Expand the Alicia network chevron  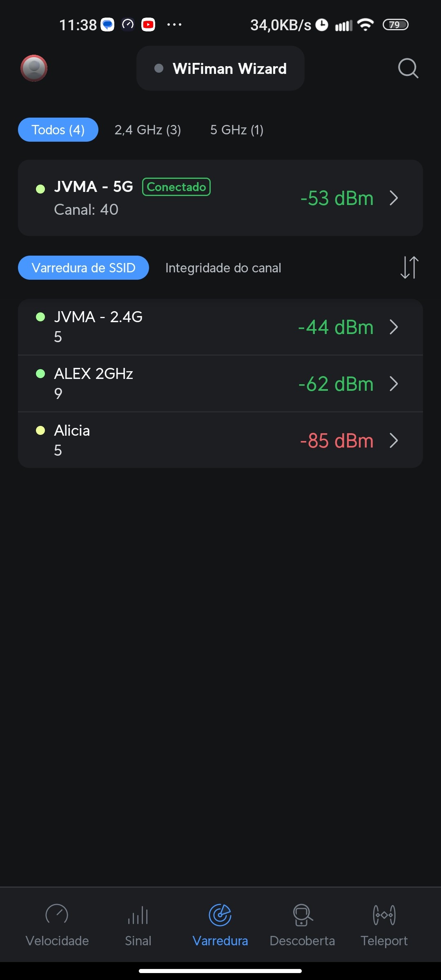point(394,441)
